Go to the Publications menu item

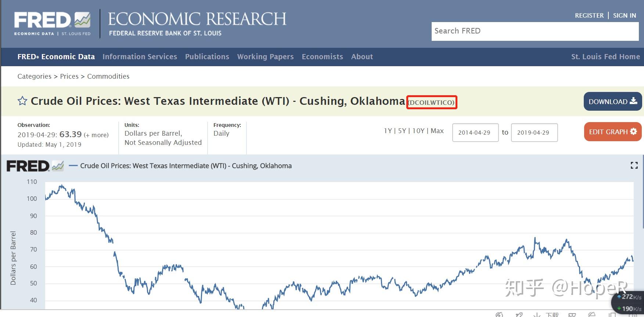[207, 57]
